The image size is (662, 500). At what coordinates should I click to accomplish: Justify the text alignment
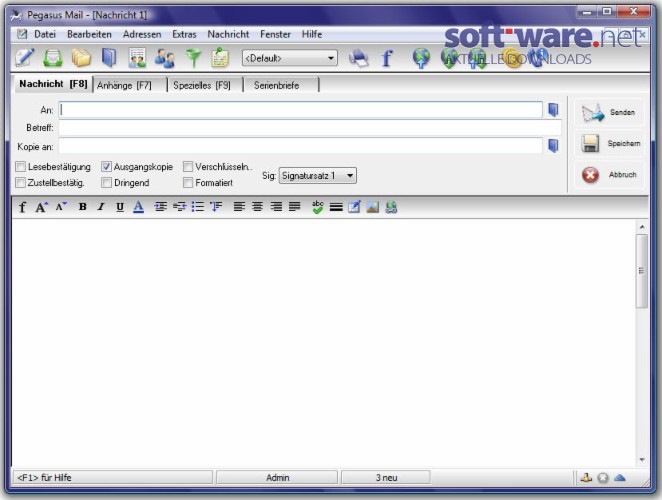[294, 207]
